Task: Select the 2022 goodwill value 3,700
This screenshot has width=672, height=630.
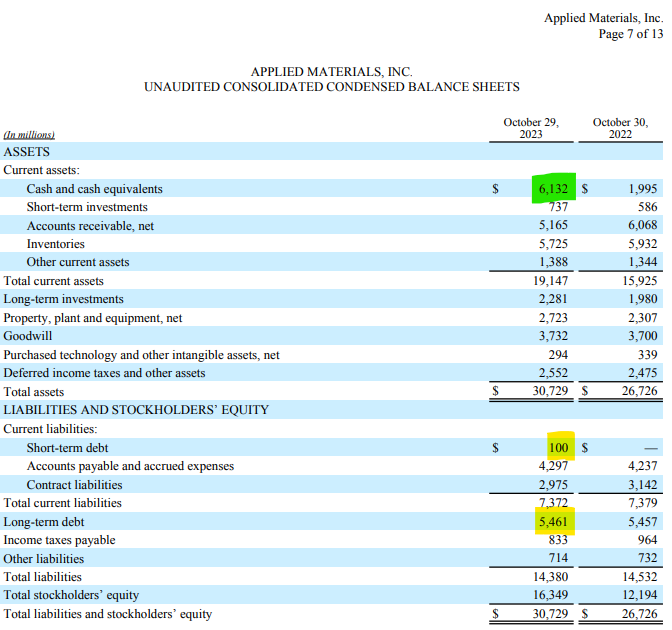Action: pyautogui.click(x=642, y=336)
